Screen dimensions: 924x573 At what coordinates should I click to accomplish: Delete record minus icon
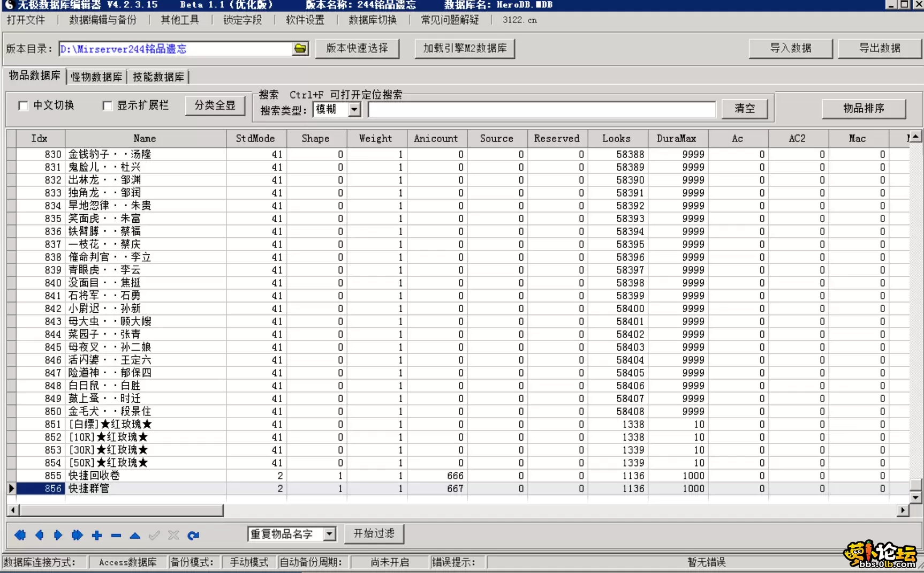click(116, 534)
